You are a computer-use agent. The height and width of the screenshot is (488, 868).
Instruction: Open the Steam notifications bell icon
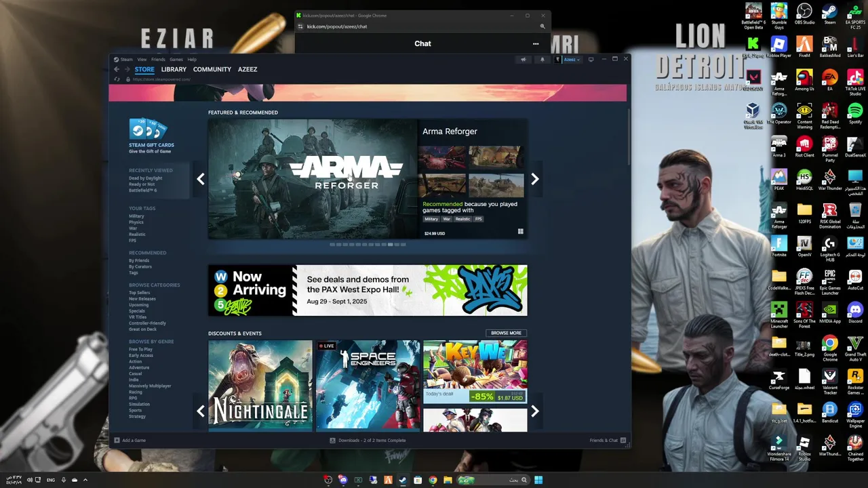pos(542,60)
